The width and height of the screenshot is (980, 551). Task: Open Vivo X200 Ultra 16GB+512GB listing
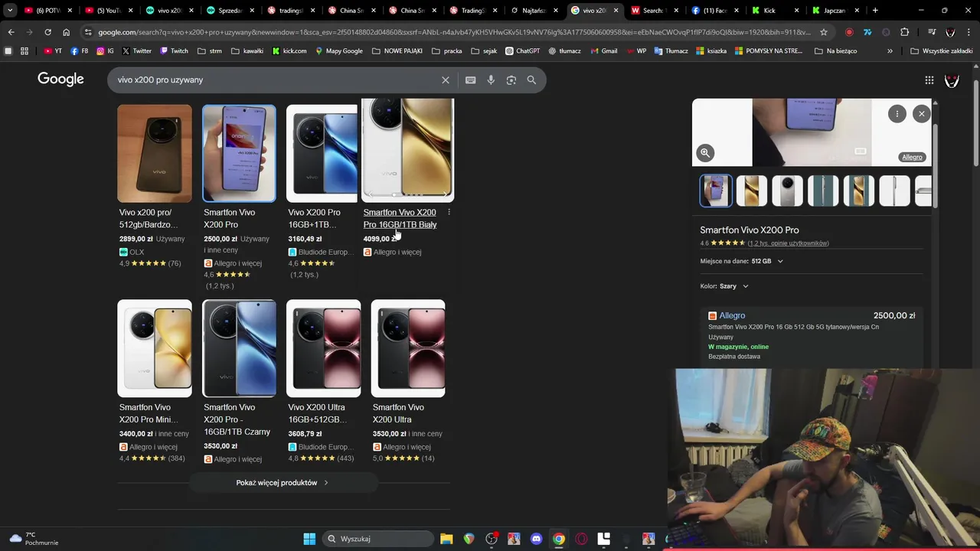click(x=317, y=413)
